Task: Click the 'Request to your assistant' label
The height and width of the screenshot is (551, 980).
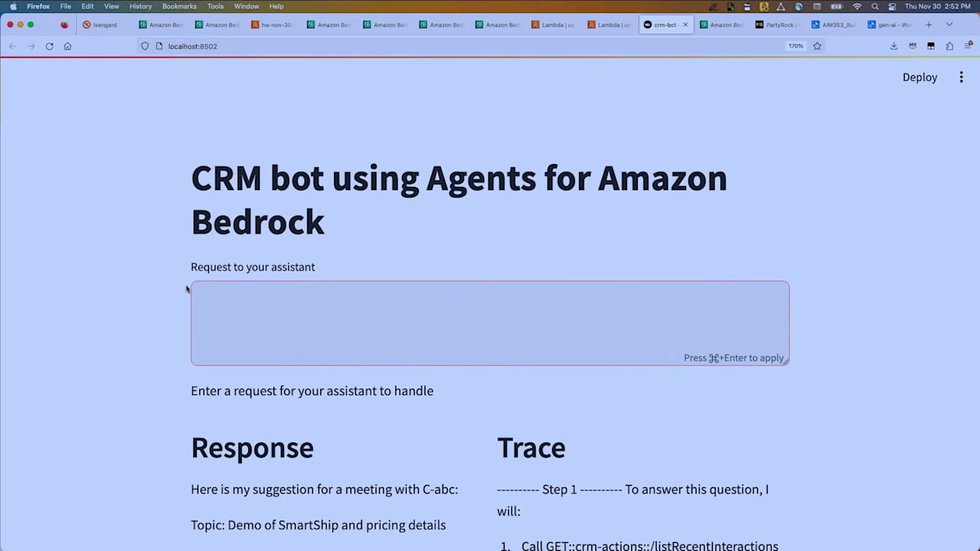Action: (x=252, y=267)
